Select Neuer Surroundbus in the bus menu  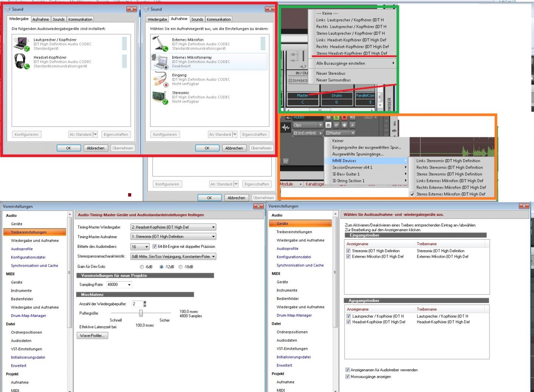tap(333, 80)
